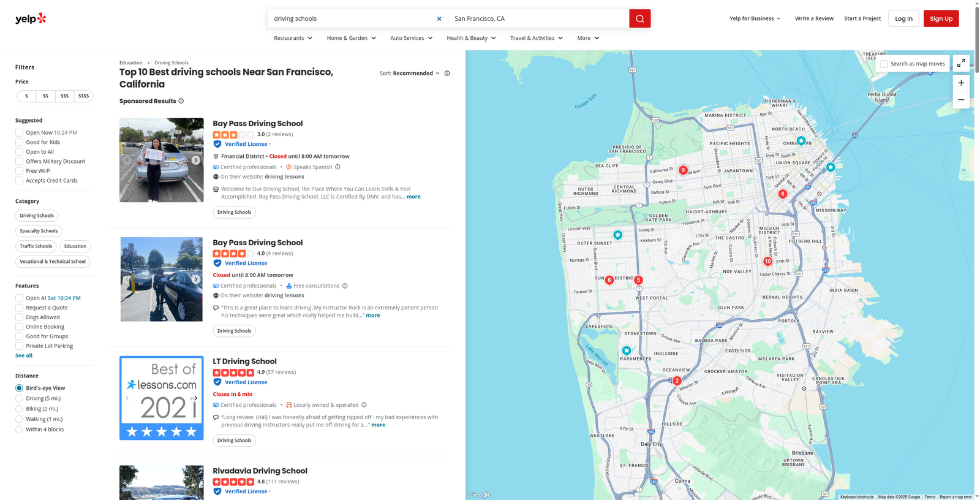Screen dimensions: 980x500
Task: Select the Biking (2 mi.) distance
Action: 19,409
